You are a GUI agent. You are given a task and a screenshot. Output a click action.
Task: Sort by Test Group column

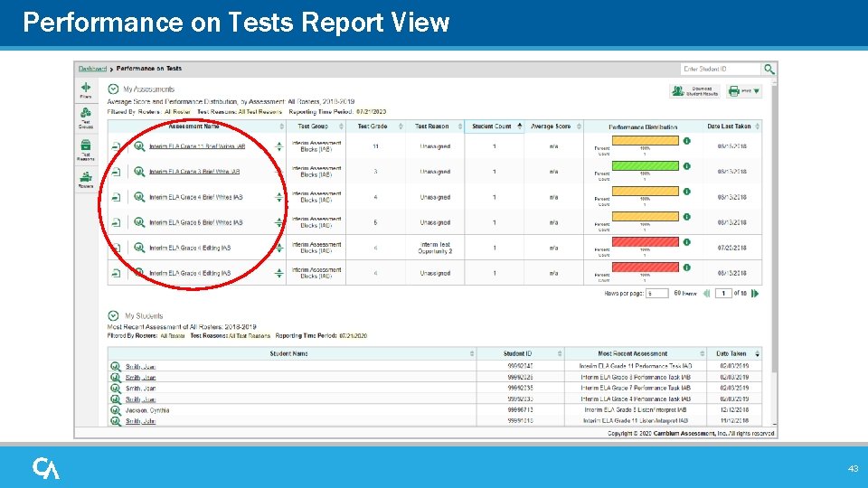(341, 127)
